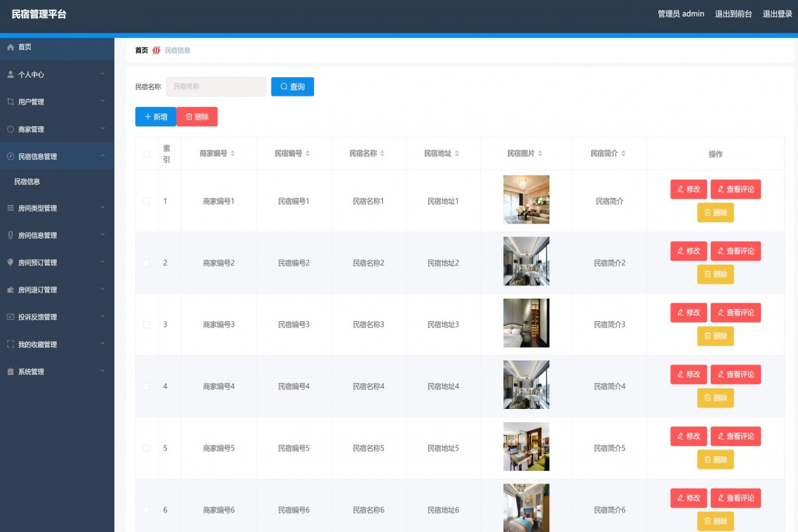Click the trash icon on the red 删除 button
The image size is (798, 532).
(x=188, y=116)
